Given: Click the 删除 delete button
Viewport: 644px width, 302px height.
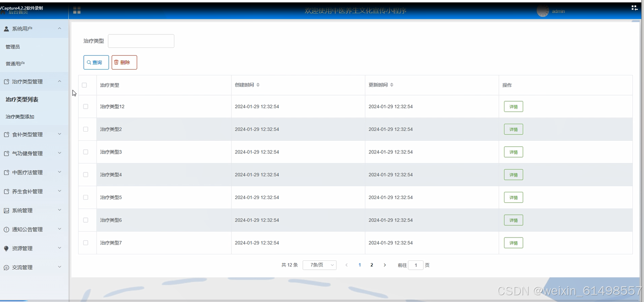Looking at the screenshot, I should [124, 62].
